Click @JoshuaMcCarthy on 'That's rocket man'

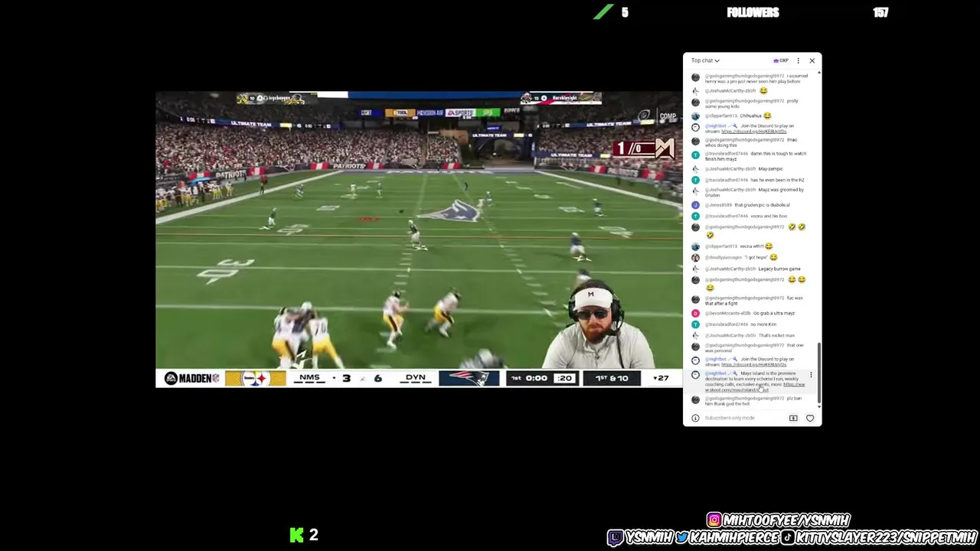click(730, 335)
